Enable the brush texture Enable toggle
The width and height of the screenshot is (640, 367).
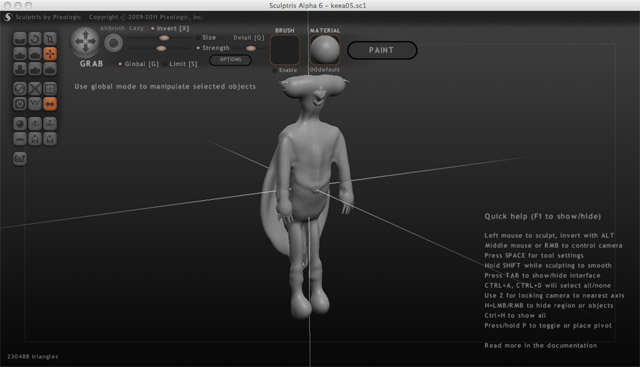285,70
